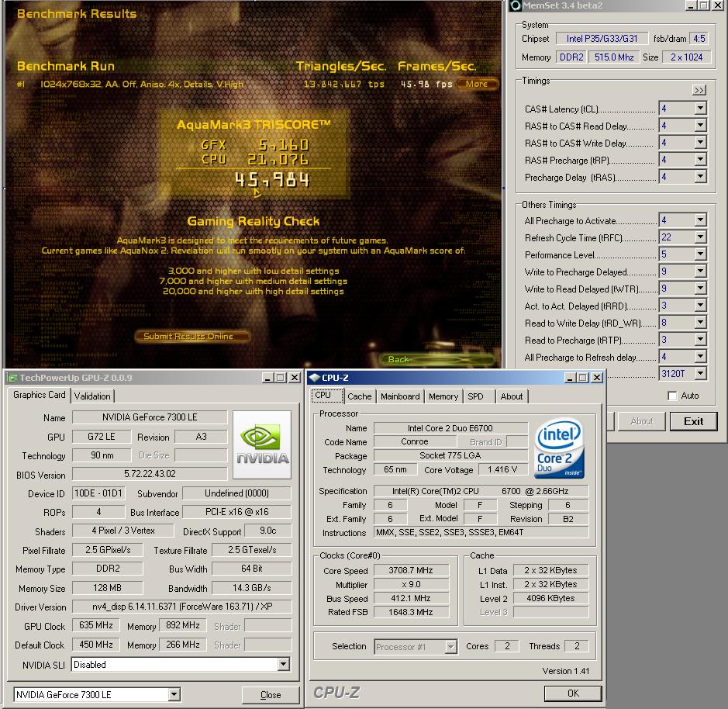This screenshot has width=728, height=709.
Task: Open the Processor #1 selection dropdown
Action: [450, 647]
